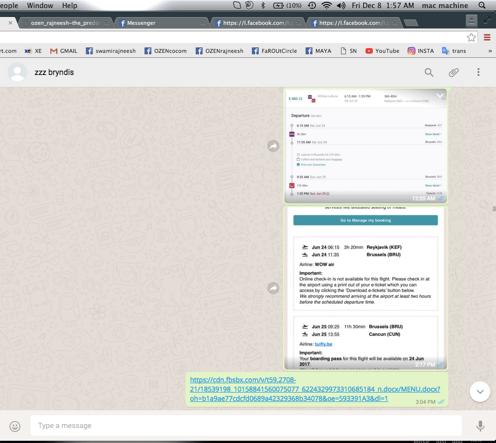Close the ozen_rajneesh-the_predat tab
The width and height of the screenshot is (496, 443).
[106, 23]
